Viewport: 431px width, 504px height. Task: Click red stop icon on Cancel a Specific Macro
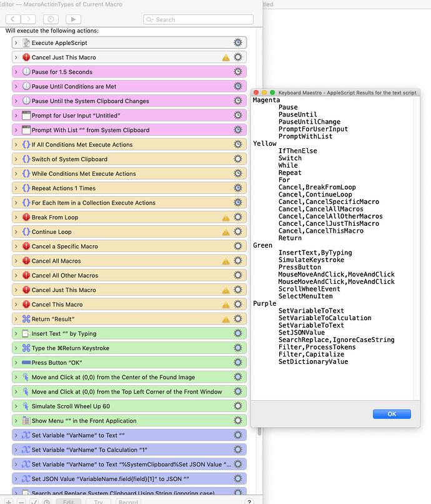tap(26, 246)
